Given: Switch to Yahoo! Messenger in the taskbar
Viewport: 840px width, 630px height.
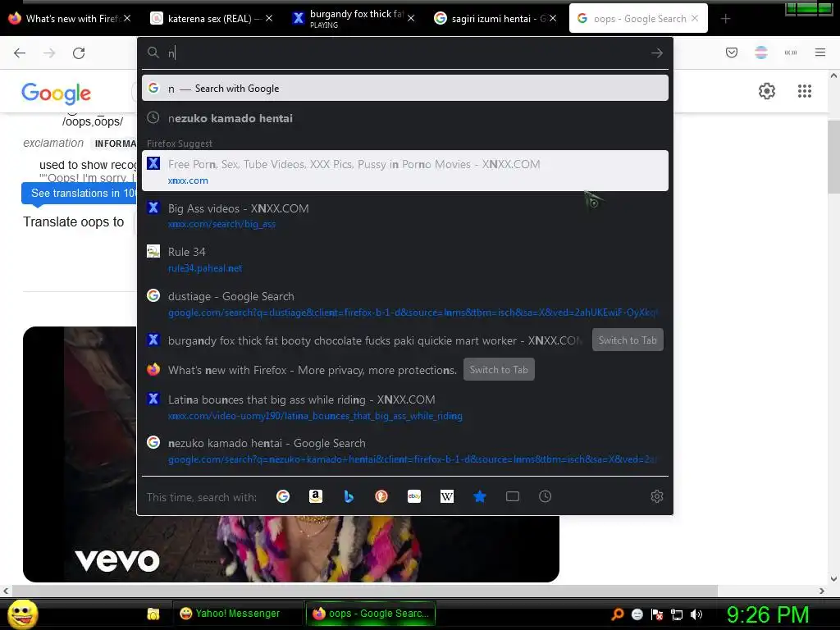Looking at the screenshot, I should [x=237, y=614].
